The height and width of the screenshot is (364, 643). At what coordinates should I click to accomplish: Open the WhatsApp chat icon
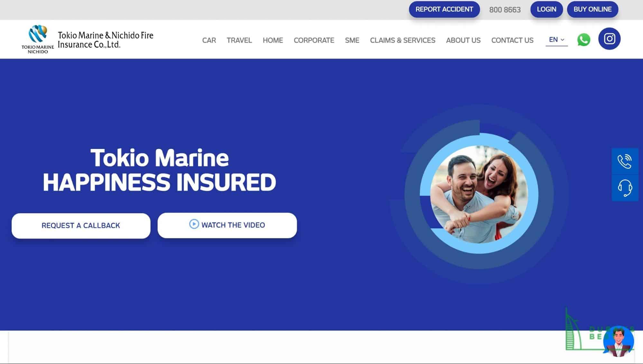pos(583,40)
